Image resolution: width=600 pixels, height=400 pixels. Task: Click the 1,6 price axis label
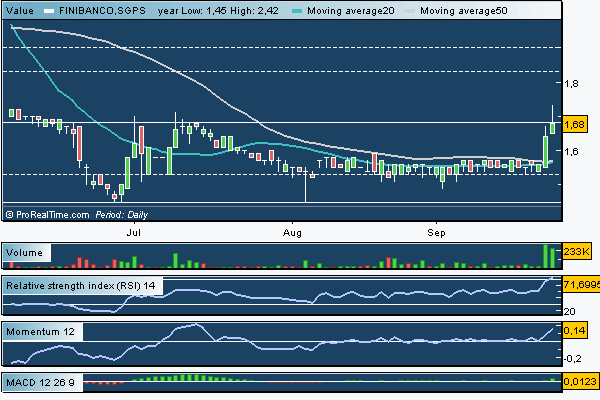click(571, 151)
